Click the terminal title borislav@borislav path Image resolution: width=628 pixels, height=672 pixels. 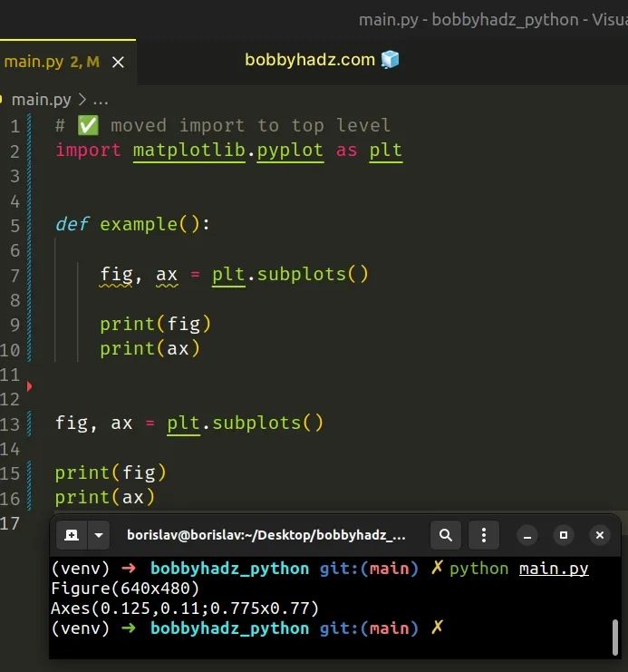coord(266,535)
